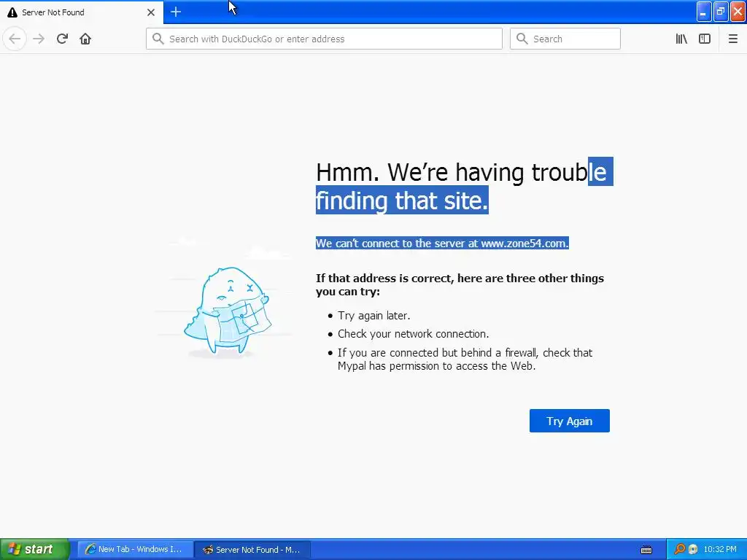This screenshot has height=560, width=747.
Task: Close the Server Not Found tab
Action: point(151,12)
